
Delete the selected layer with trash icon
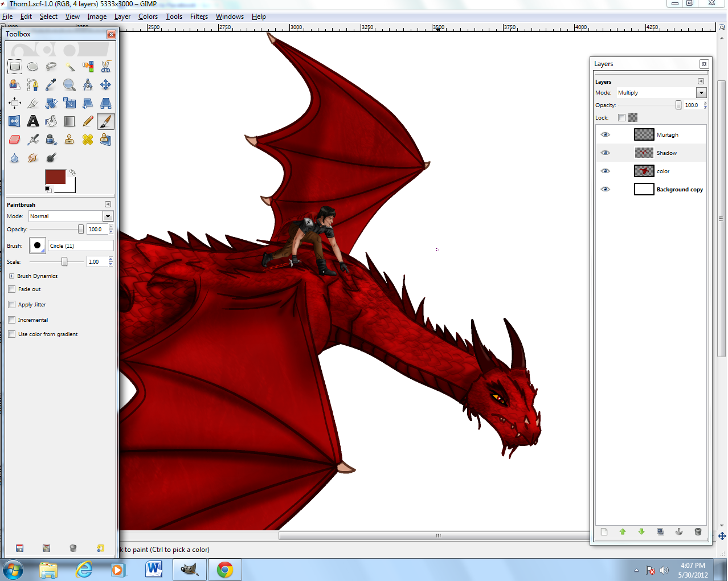698,531
